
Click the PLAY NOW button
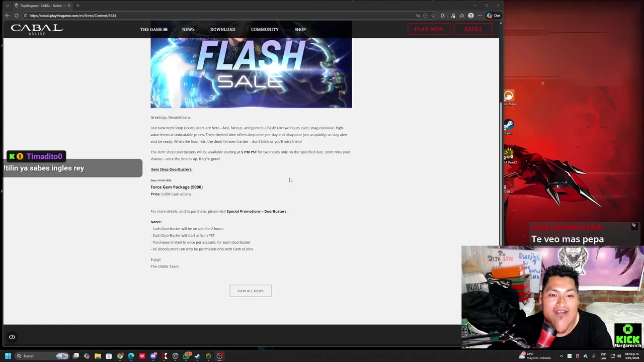pyautogui.click(x=429, y=29)
